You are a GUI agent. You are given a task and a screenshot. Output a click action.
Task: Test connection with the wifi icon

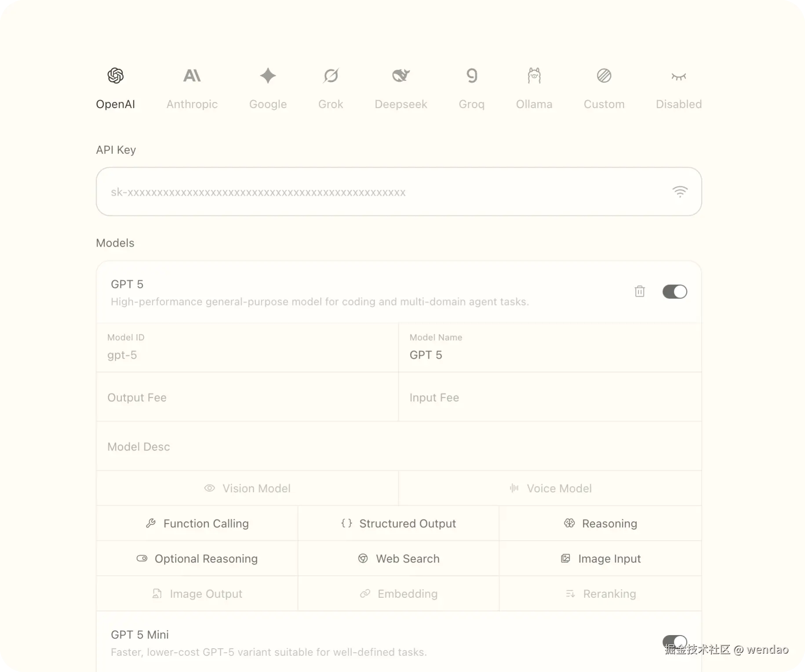coord(680,192)
